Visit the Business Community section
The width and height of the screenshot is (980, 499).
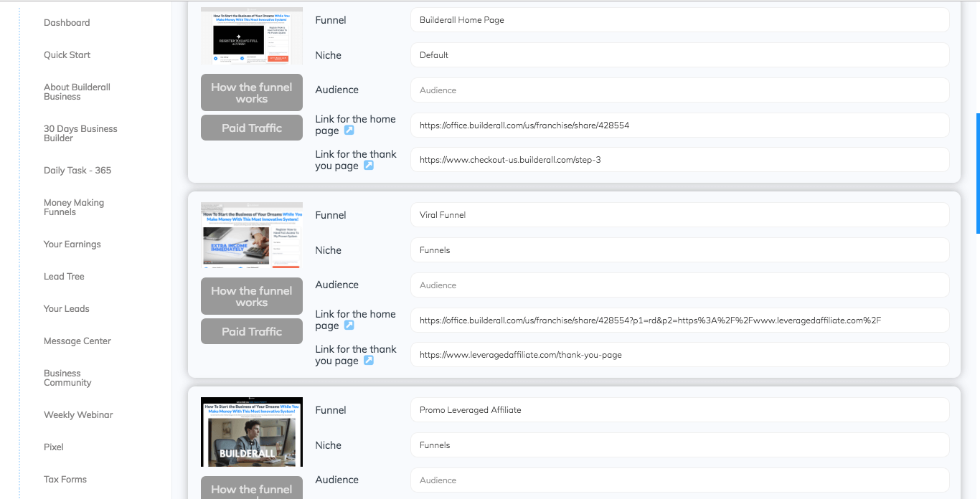67,378
